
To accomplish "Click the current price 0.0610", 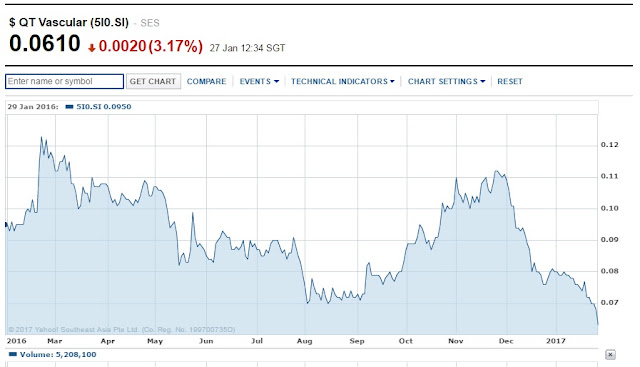I will click(44, 43).
